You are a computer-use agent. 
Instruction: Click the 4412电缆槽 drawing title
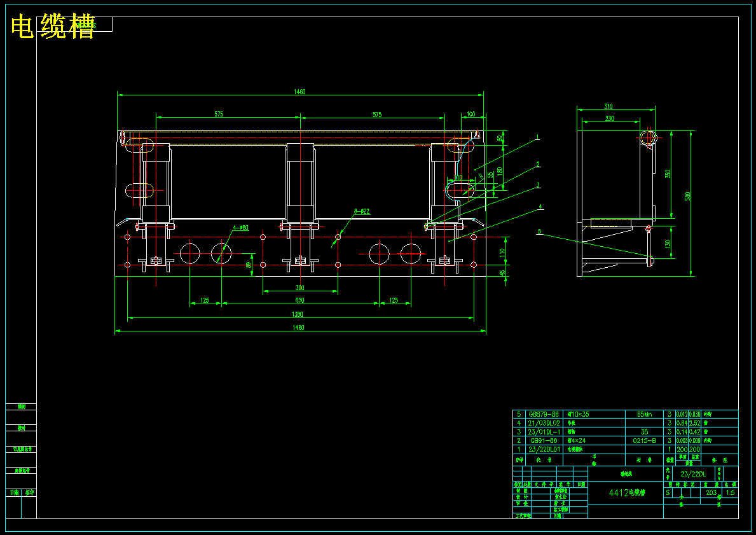pyautogui.click(x=626, y=493)
